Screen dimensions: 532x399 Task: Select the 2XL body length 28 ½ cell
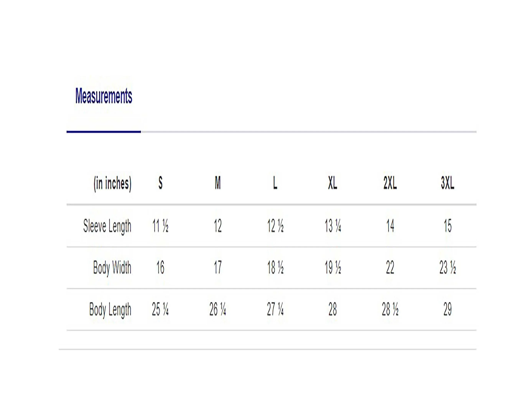pos(390,309)
